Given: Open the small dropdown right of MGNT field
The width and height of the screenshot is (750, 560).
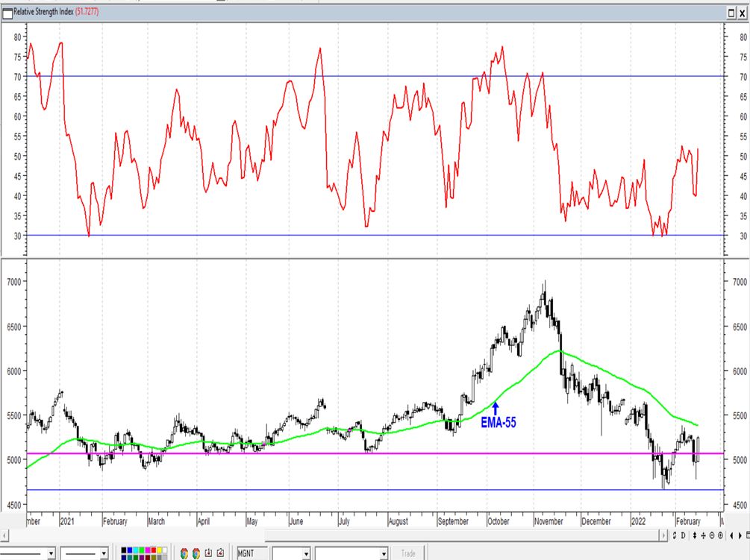Looking at the screenshot, I should click(x=305, y=553).
